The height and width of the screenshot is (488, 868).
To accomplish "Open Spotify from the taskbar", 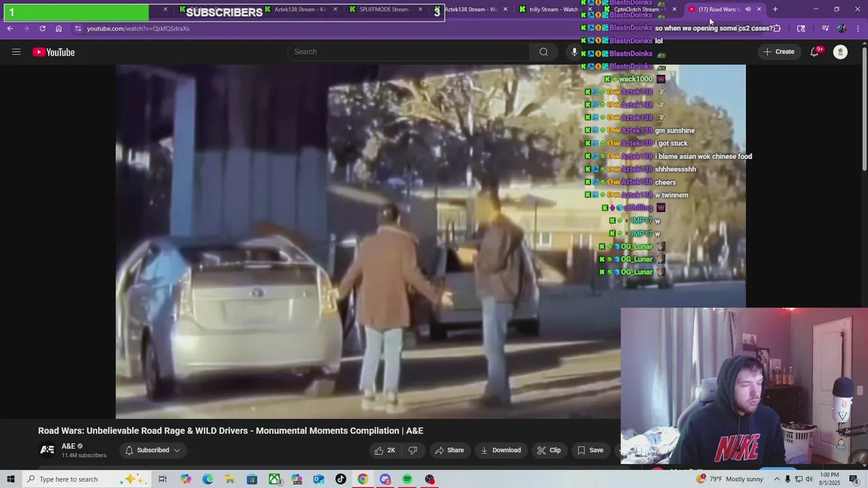I will point(407,479).
